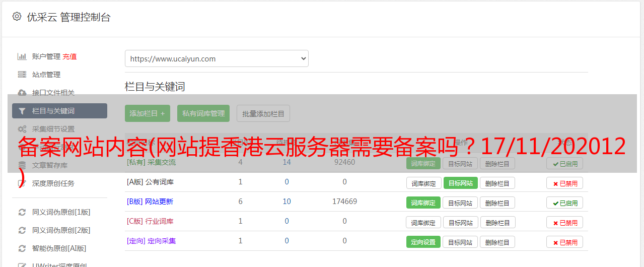This screenshot has width=644, height=267.
Task: Open 文章暂存库 in the sidebar
Action: coord(50,165)
